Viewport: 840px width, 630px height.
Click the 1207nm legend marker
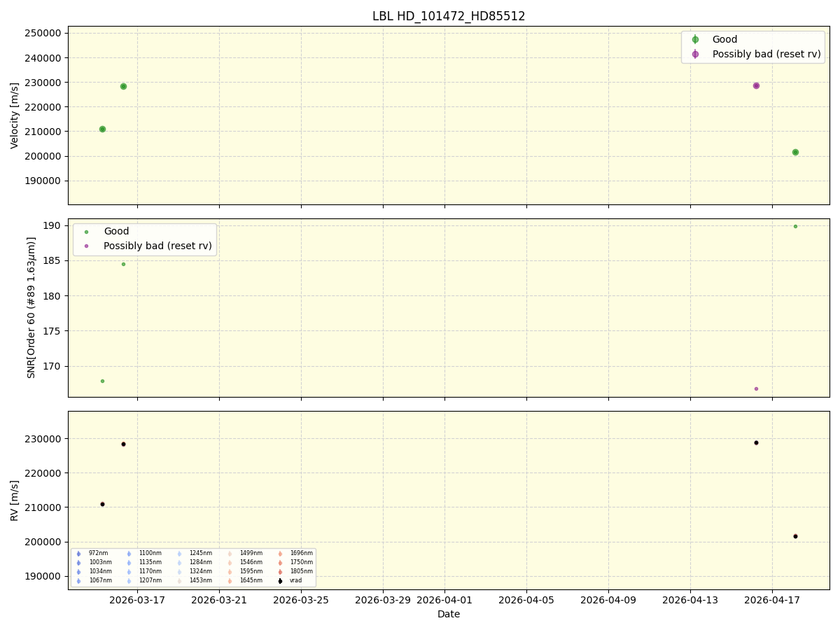point(129,581)
